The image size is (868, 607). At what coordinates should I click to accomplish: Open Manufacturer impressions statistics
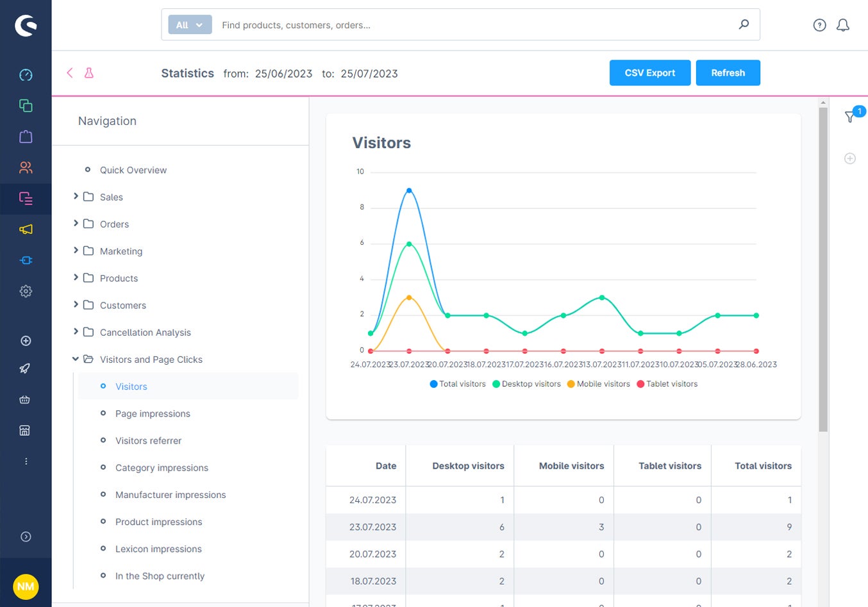coord(171,495)
